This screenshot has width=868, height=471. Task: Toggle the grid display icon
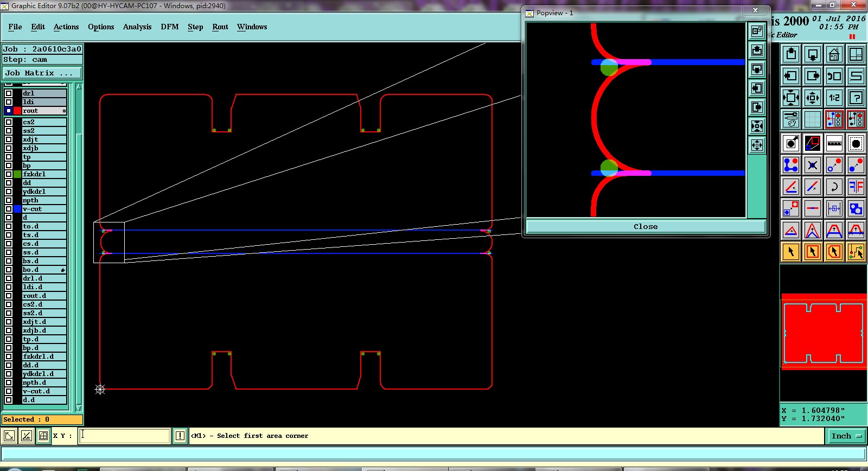click(813, 119)
